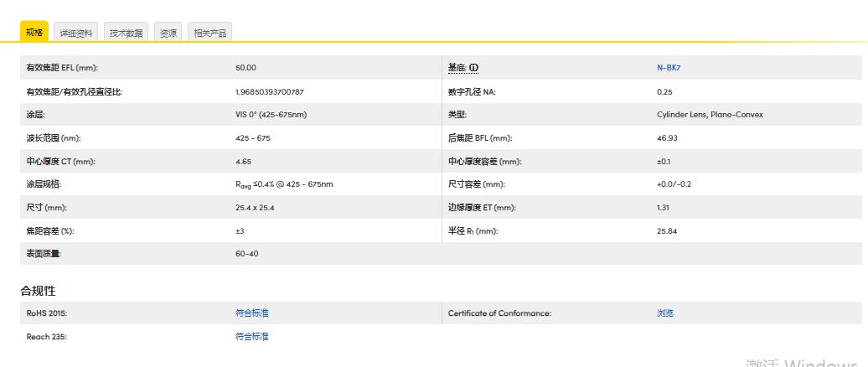Image resolution: width=868 pixels, height=367 pixels.
Task: Click the info icon beside 基底
Action: coord(474,68)
